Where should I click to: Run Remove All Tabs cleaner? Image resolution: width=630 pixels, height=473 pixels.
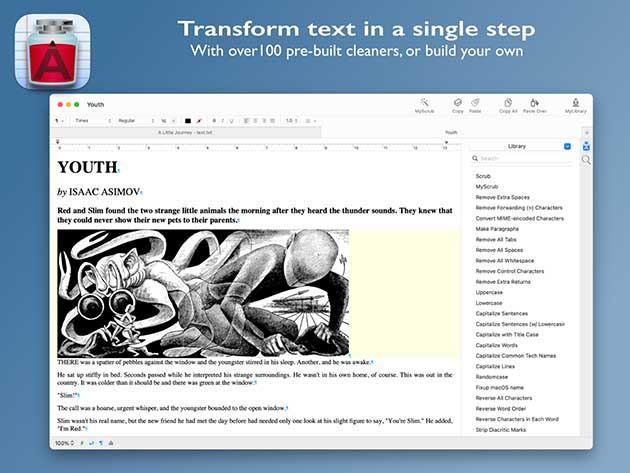[496, 240]
